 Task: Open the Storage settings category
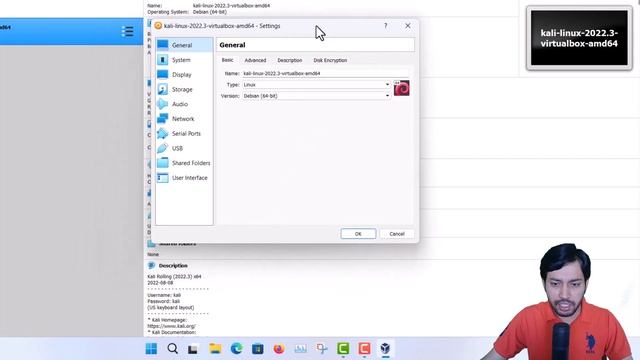pyautogui.click(x=184, y=89)
